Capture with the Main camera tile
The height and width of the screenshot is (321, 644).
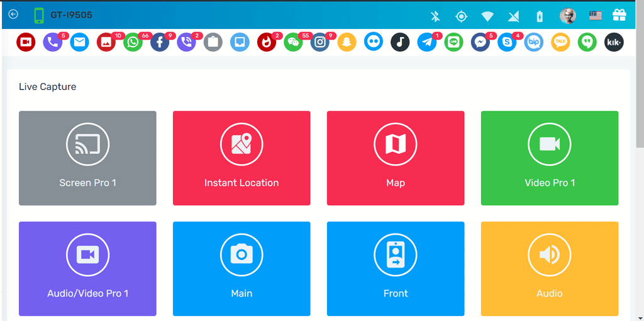241,269
